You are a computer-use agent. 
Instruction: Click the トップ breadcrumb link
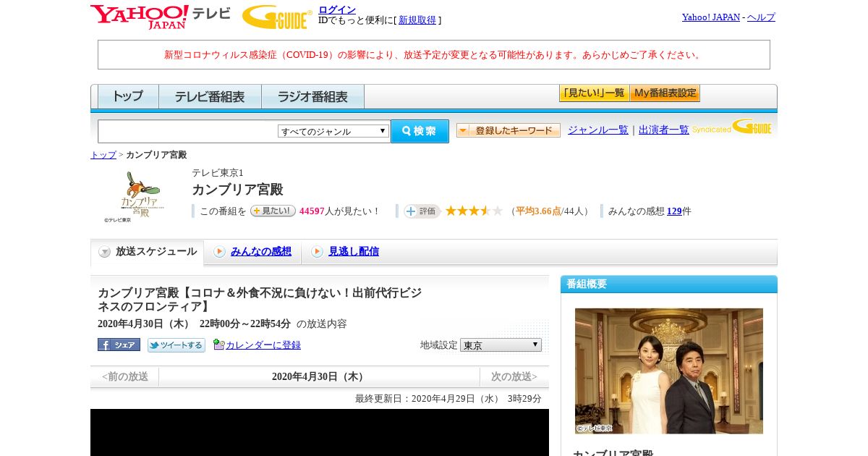(x=103, y=155)
